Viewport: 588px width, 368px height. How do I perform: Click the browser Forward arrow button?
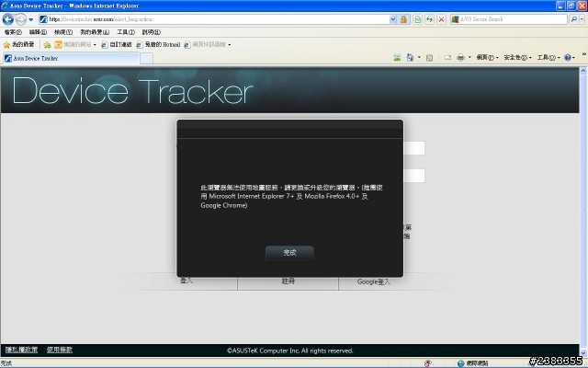[20, 19]
